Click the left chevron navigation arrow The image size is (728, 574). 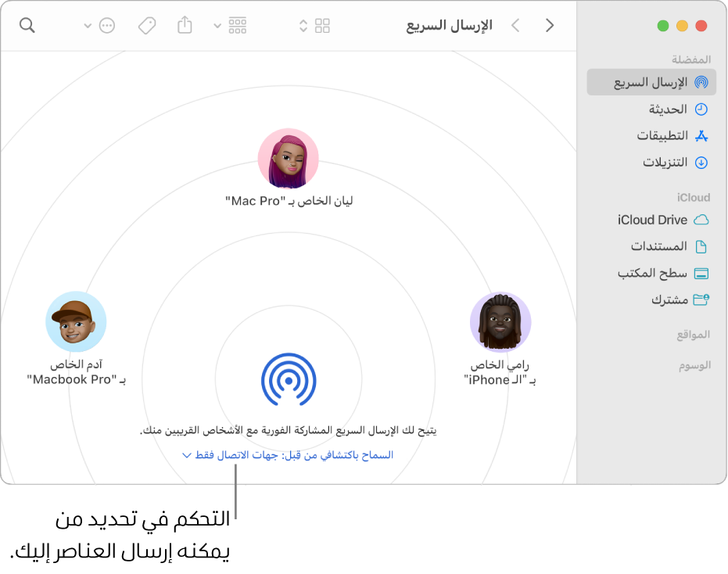click(515, 25)
